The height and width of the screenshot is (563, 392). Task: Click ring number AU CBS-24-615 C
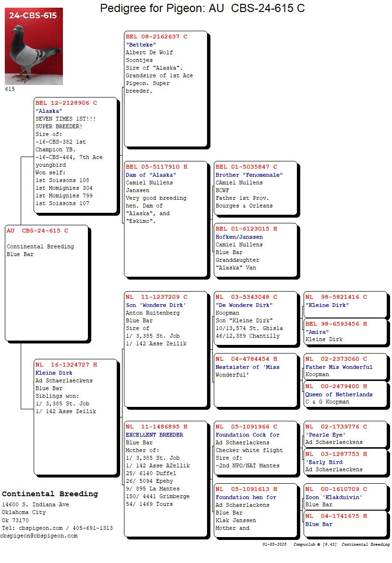37,231
